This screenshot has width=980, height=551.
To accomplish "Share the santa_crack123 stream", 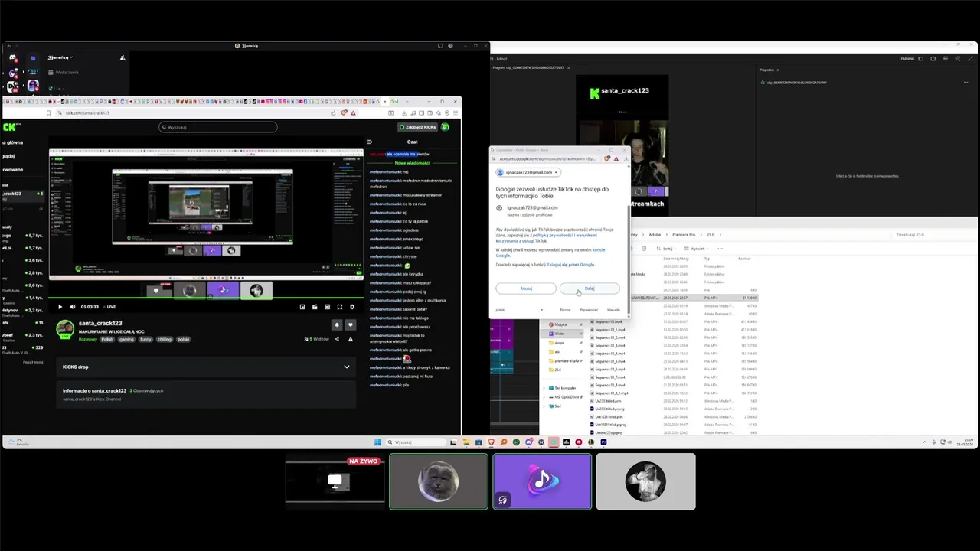I will 337,339.
